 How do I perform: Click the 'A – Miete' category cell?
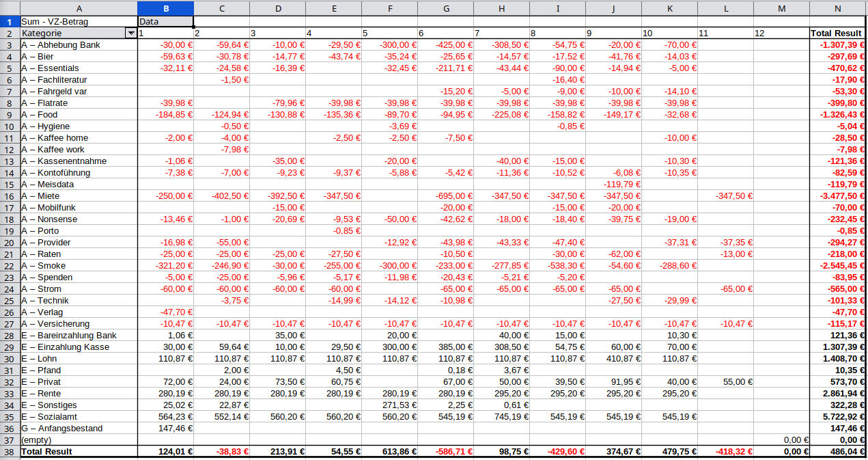tap(79, 196)
